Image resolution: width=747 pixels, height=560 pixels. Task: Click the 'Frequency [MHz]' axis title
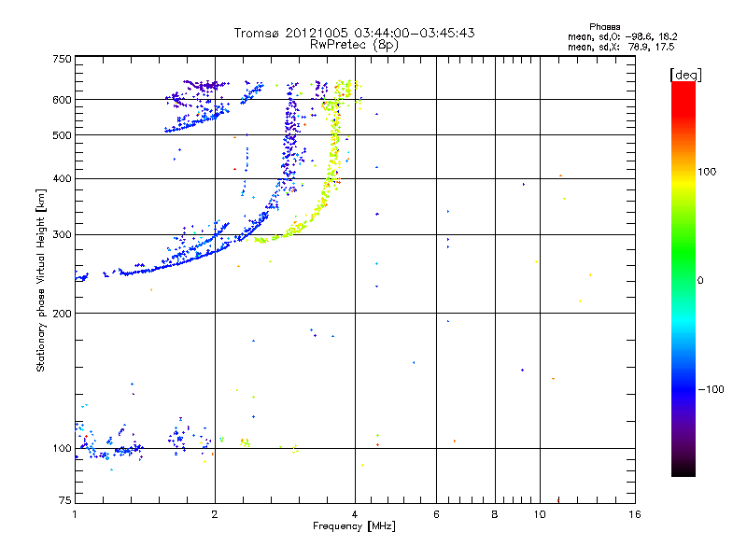pyautogui.click(x=354, y=526)
